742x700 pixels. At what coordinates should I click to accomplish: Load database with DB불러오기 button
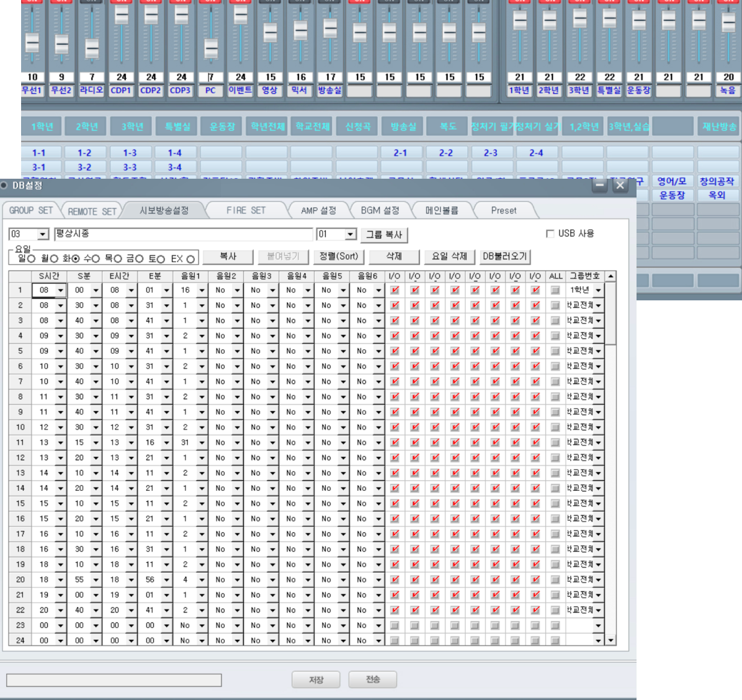click(x=505, y=256)
